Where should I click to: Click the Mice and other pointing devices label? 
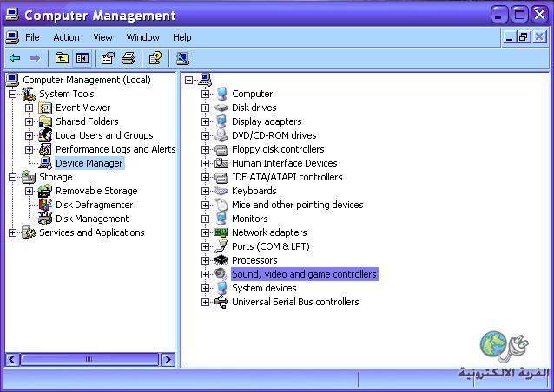click(298, 205)
